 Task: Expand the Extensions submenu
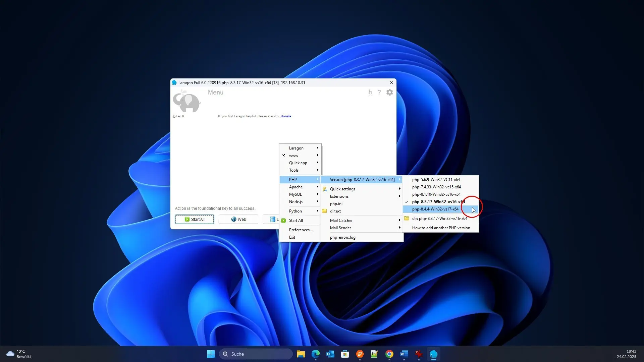tap(362, 196)
